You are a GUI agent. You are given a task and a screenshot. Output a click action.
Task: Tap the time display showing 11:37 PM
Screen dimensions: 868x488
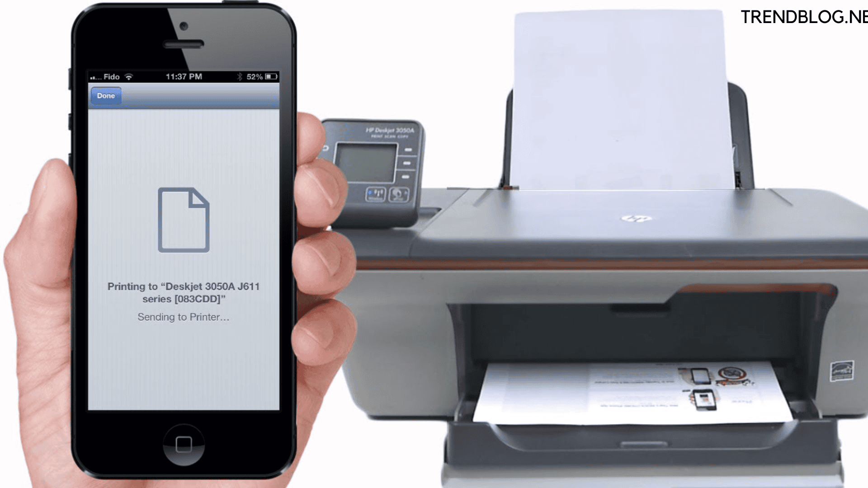coord(185,75)
